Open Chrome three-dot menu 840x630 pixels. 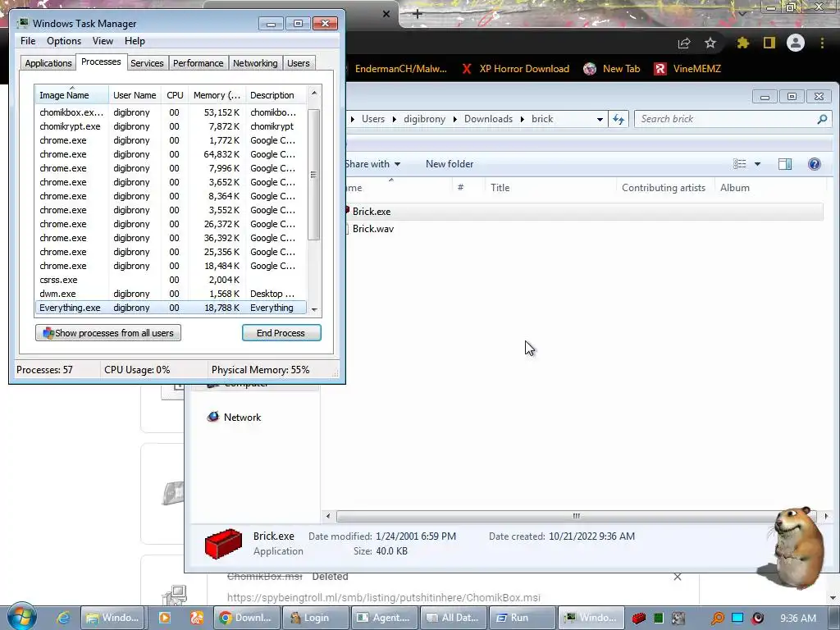click(822, 43)
